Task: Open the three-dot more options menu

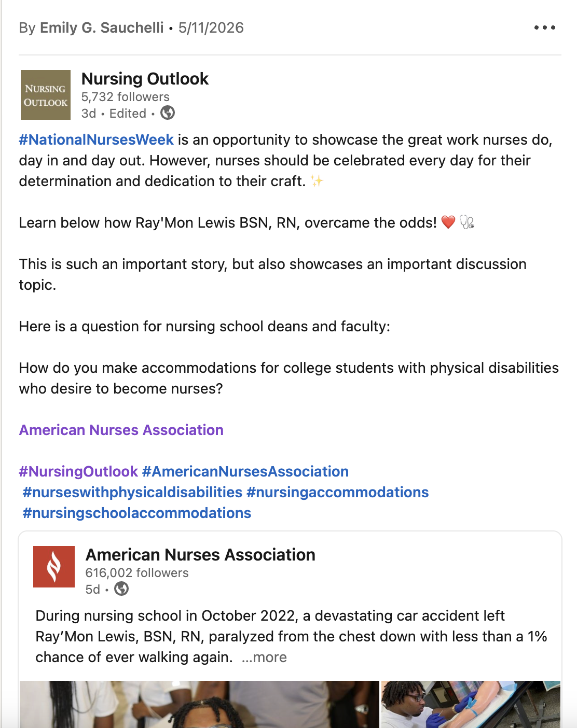Action: click(544, 27)
